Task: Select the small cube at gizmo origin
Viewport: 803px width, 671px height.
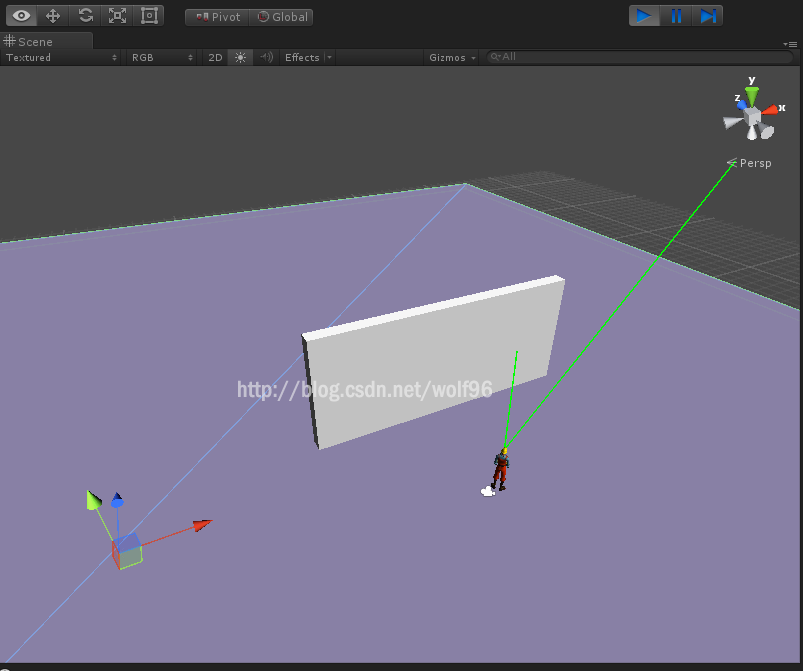Action: (127, 551)
